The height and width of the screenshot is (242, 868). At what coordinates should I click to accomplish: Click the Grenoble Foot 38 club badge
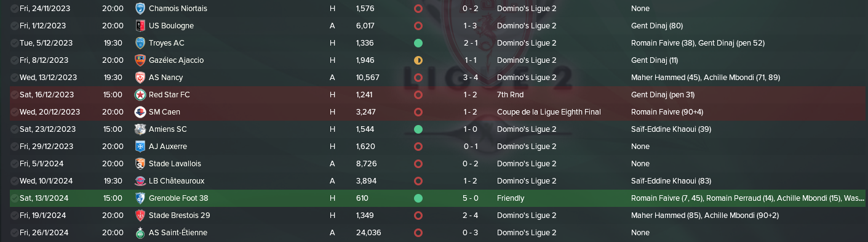click(140, 198)
